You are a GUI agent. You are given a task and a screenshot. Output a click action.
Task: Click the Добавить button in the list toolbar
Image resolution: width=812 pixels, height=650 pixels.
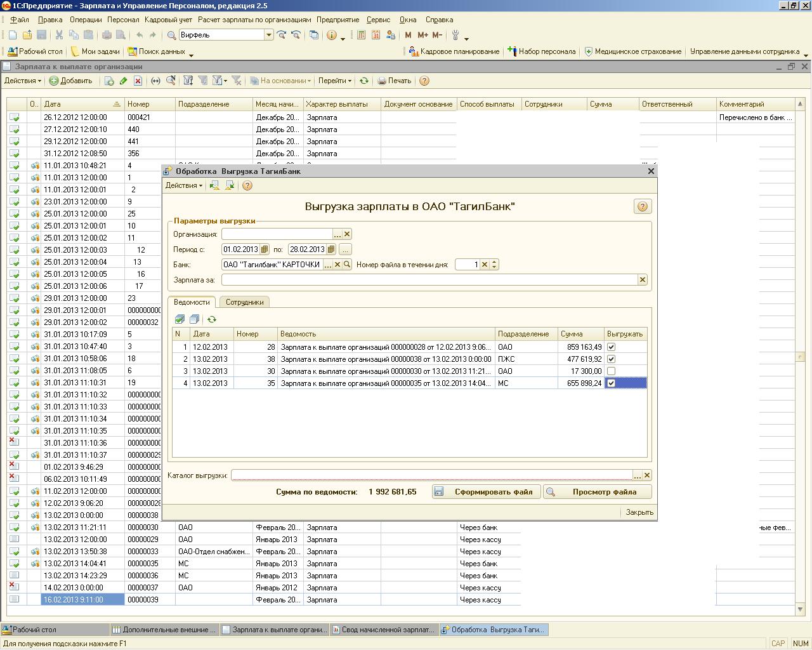(x=71, y=81)
